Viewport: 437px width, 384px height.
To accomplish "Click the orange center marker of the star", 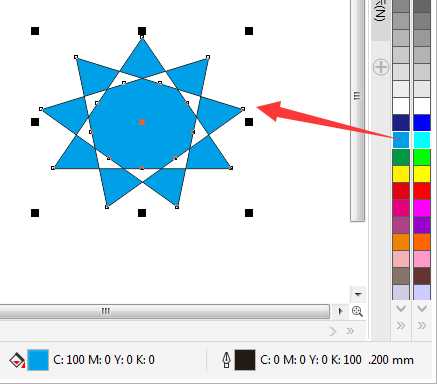I will 142,122.
